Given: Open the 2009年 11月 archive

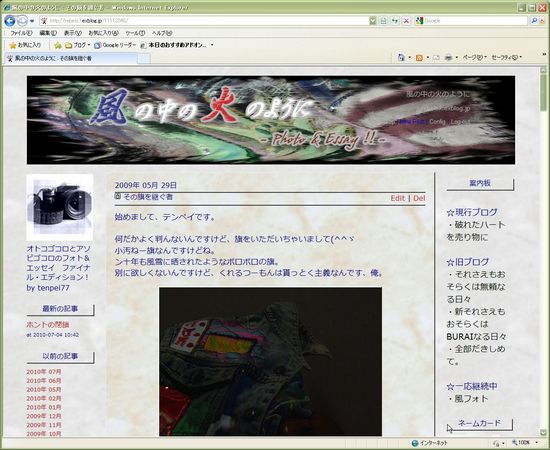Looking at the screenshot, I should [x=44, y=425].
